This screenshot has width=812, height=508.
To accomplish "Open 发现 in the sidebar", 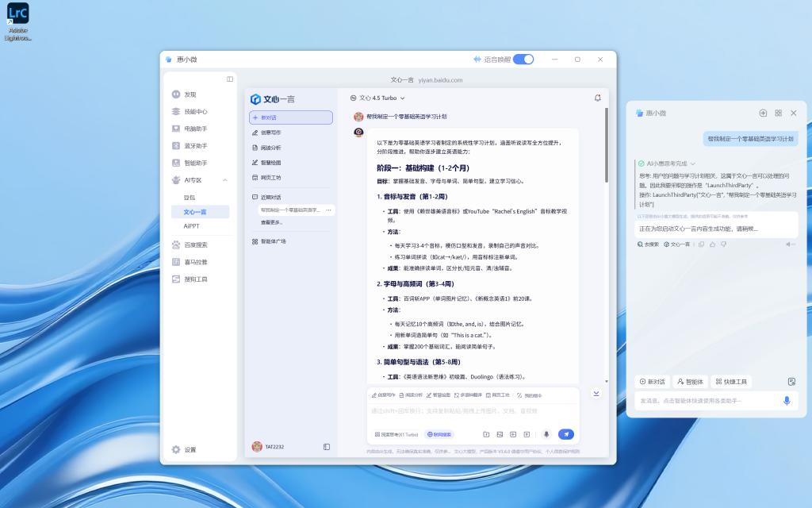I will point(184,94).
